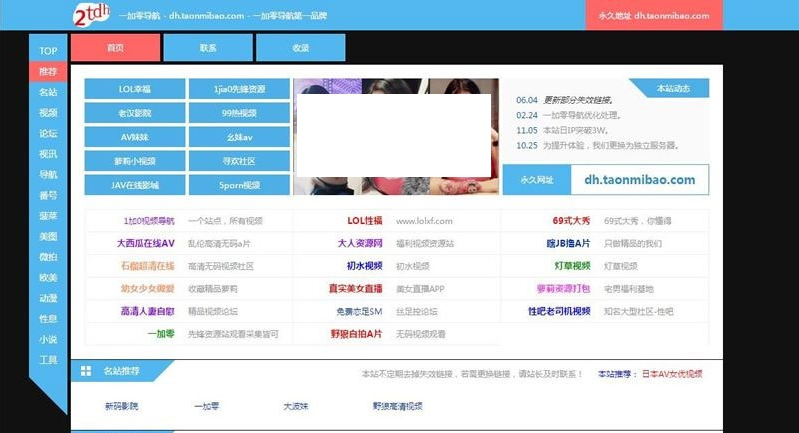Click the 永久网址 blue label
The width and height of the screenshot is (799, 433).
tap(537, 180)
